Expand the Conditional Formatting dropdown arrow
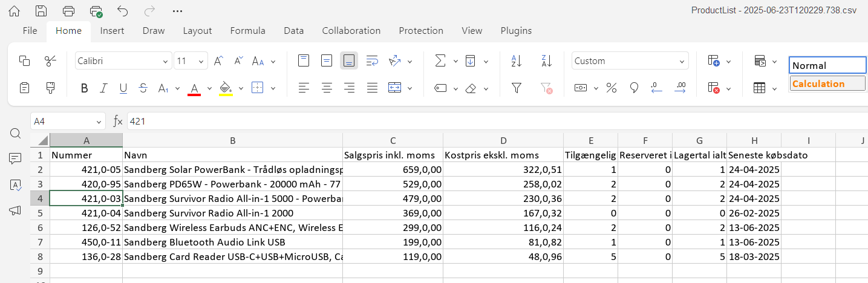 pos(774,61)
